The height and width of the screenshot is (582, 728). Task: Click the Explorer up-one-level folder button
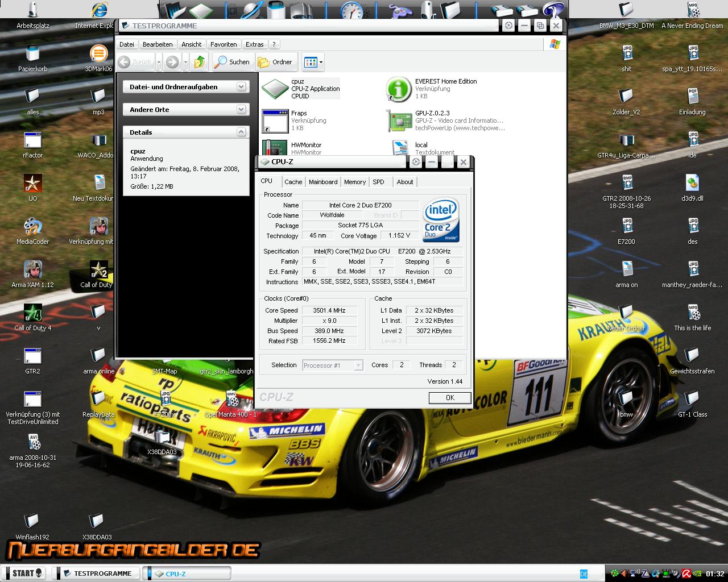200,62
